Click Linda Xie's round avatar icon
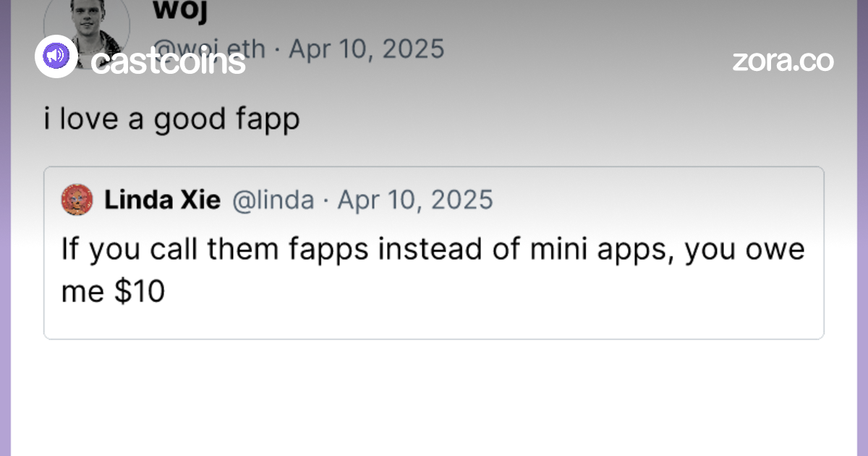 [x=77, y=200]
